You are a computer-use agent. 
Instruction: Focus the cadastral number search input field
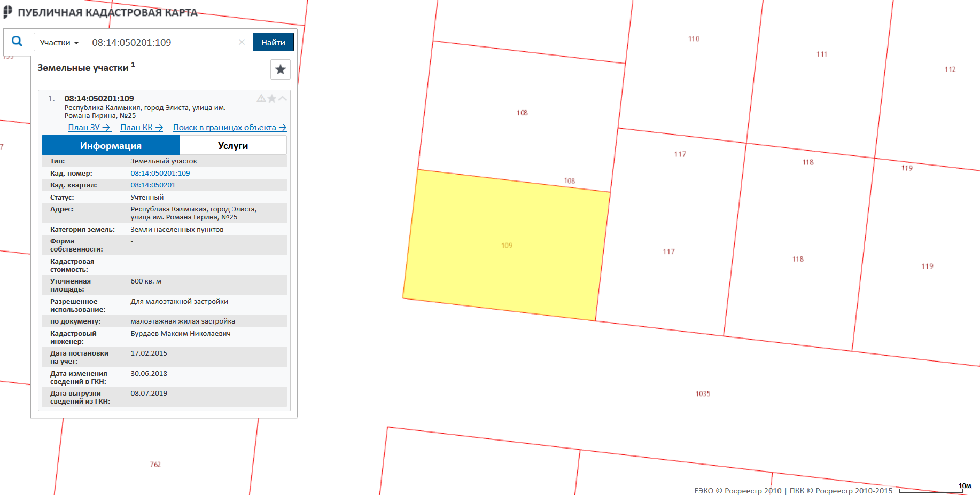click(160, 42)
